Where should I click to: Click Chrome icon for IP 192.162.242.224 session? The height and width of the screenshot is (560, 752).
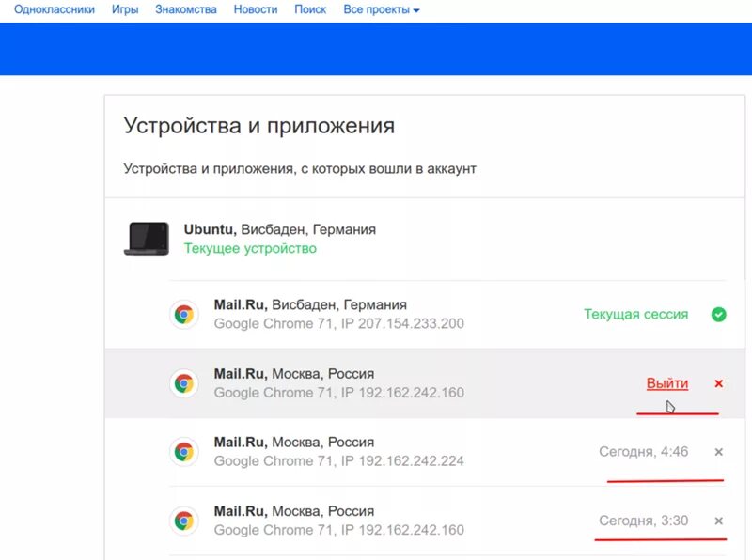(x=183, y=452)
